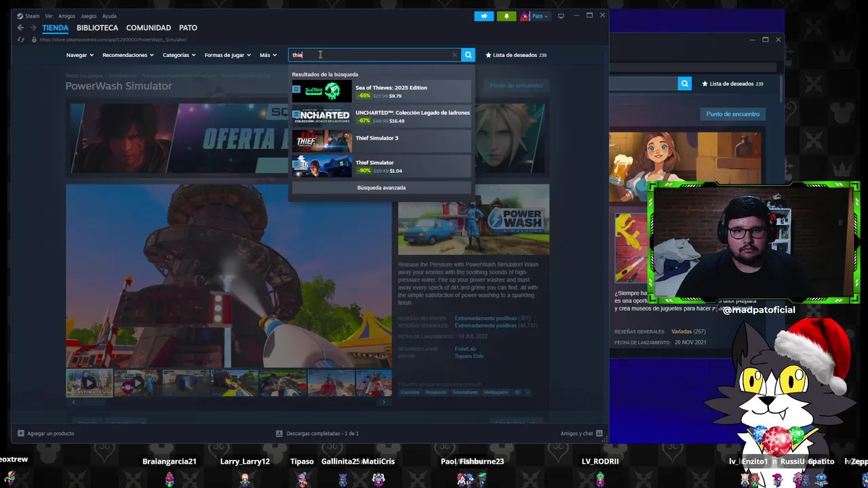Open the Juegos menu
Image resolution: width=868 pixels, height=488 pixels.
click(89, 16)
